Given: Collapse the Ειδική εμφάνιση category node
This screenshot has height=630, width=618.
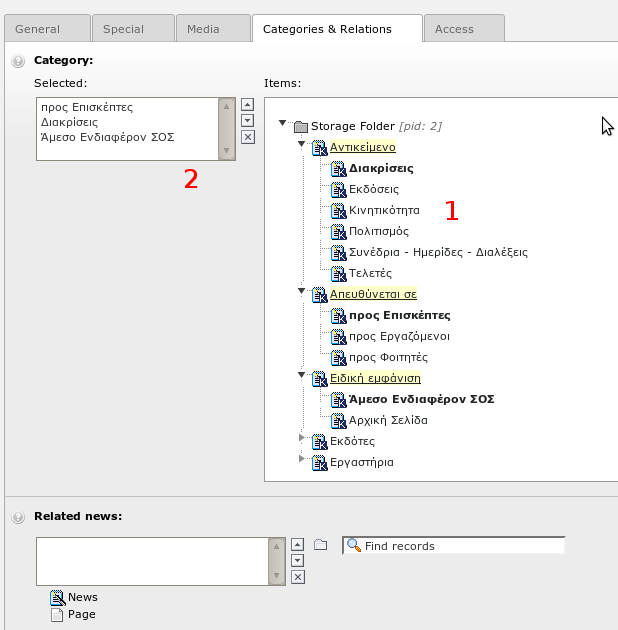Looking at the screenshot, I should coord(302,376).
